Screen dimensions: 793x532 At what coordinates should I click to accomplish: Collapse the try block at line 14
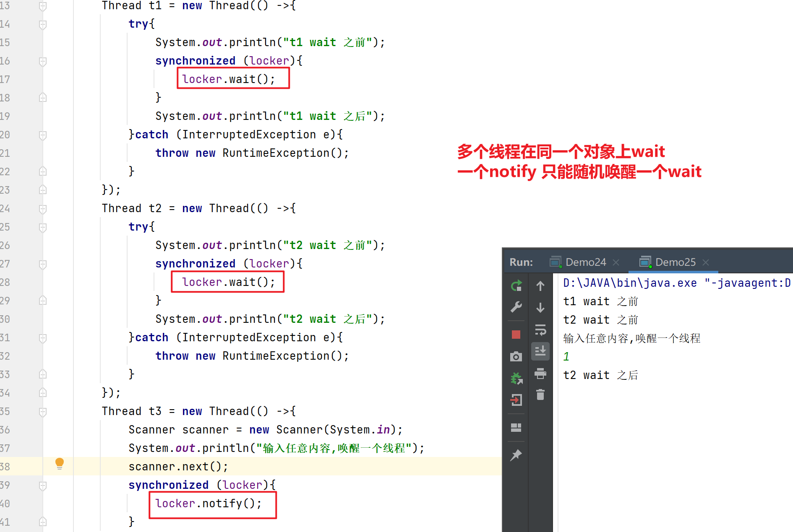coord(43,25)
